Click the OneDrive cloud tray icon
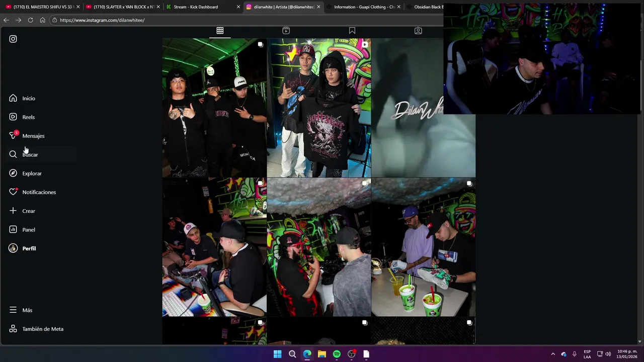Viewport: 644px width, 362px height. [563, 354]
